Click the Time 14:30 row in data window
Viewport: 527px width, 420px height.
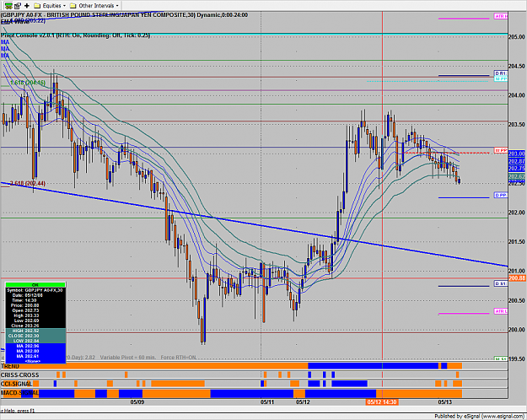click(35, 300)
